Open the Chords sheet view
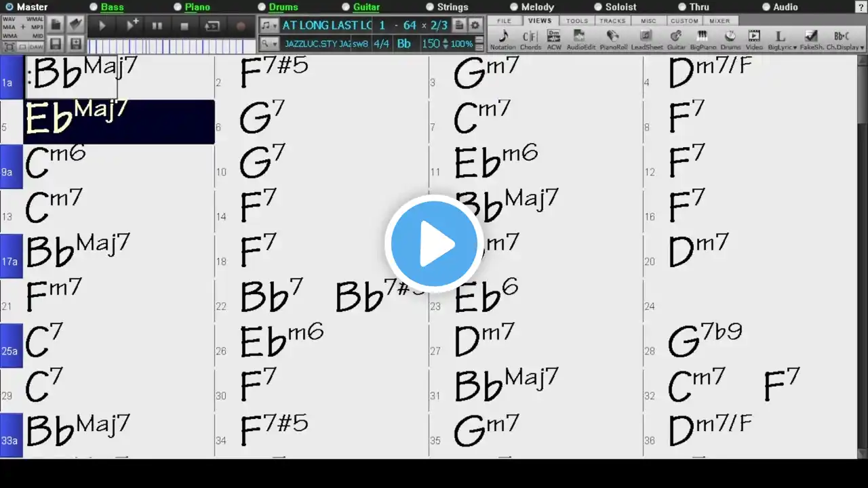This screenshot has width=868, height=488. click(530, 40)
